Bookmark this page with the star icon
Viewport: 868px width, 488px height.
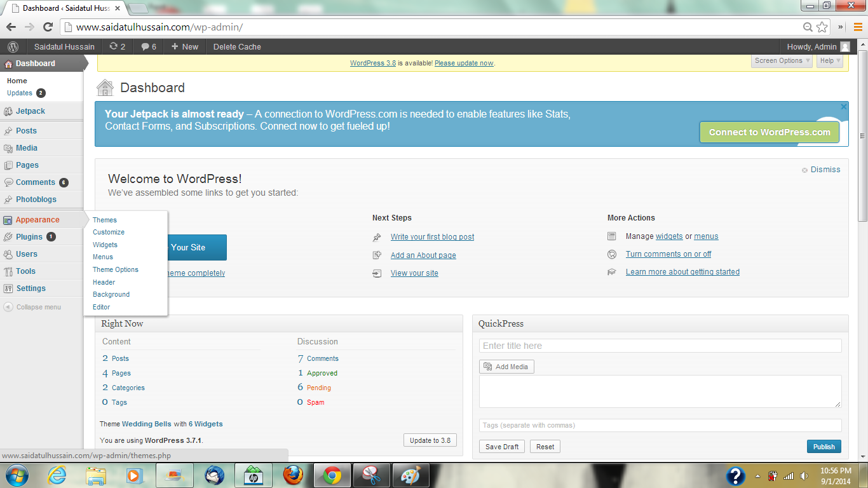point(822,27)
